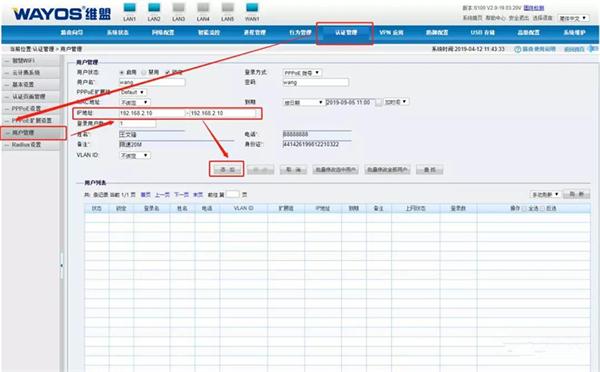Click the username field containing wang
The image size is (600, 372).
[x=152, y=82]
